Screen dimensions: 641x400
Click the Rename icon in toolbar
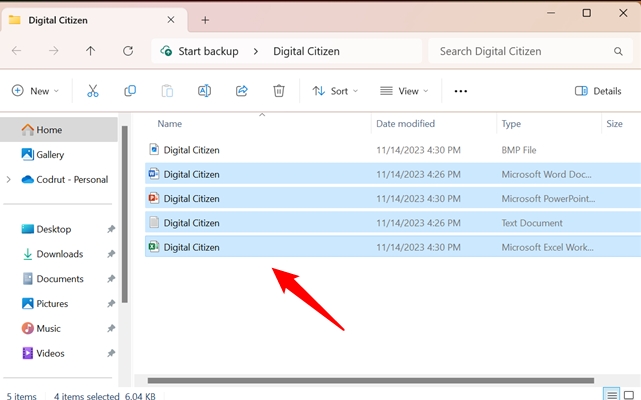[204, 91]
